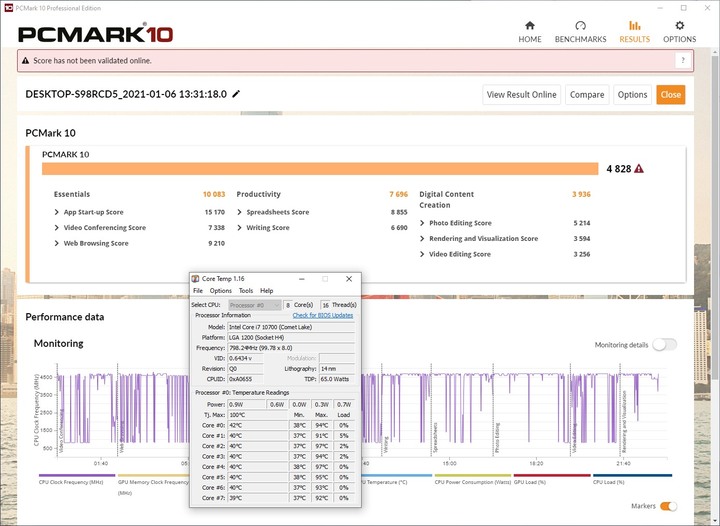
Task: Open the HOME tab
Action: point(529,32)
